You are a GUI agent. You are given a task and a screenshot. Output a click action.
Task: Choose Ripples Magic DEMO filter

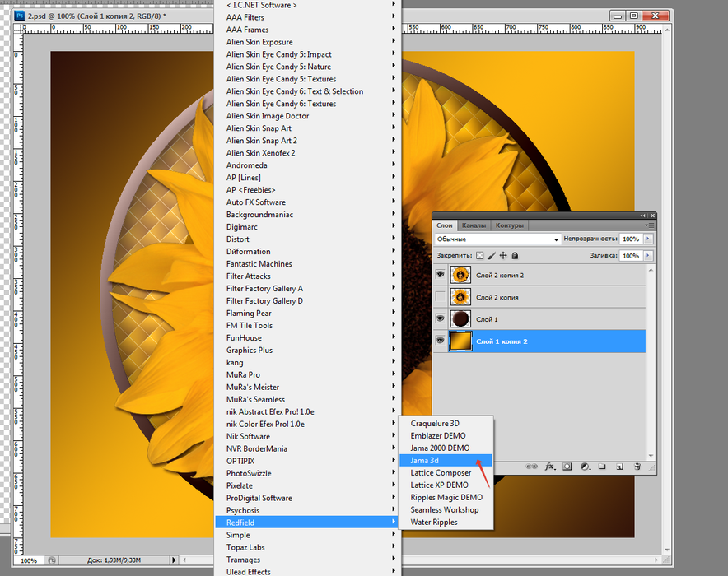(446, 497)
